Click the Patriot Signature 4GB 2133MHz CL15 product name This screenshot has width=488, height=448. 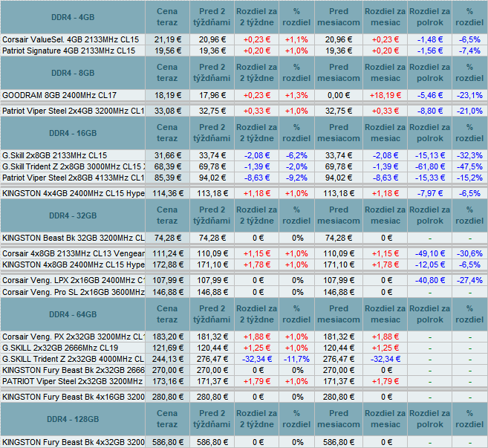pyautogui.click(x=69, y=51)
